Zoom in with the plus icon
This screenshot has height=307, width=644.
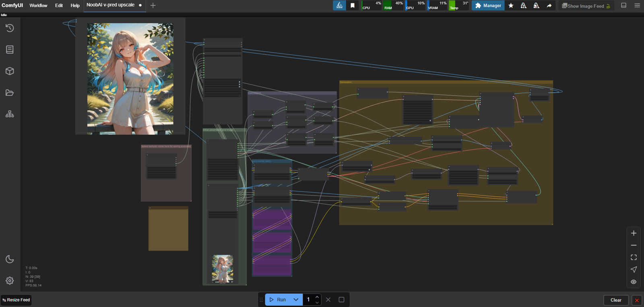634,233
